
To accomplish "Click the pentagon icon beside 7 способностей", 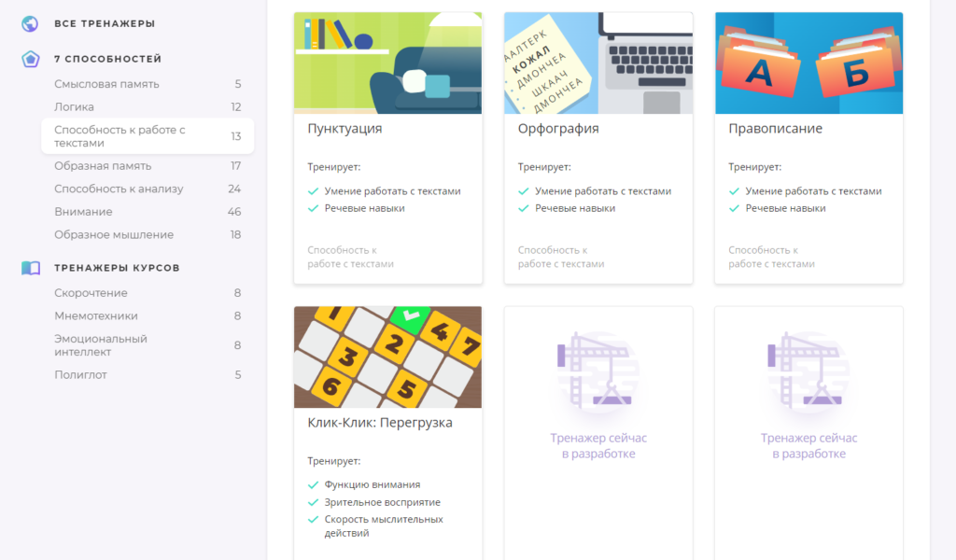I will click(31, 59).
